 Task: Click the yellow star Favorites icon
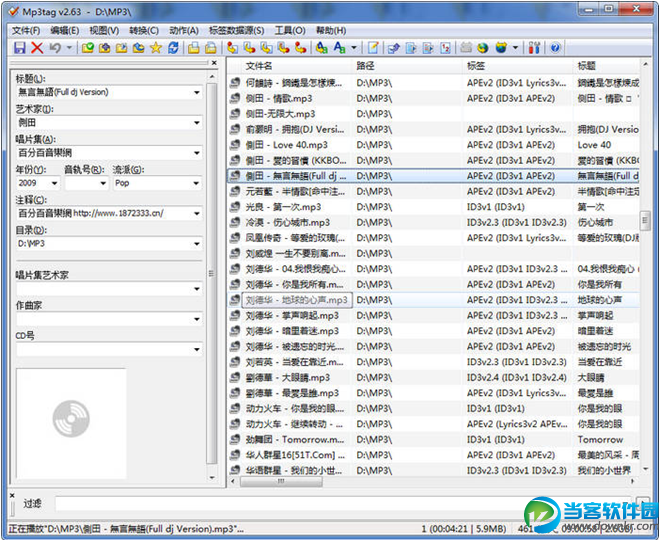pos(156,48)
